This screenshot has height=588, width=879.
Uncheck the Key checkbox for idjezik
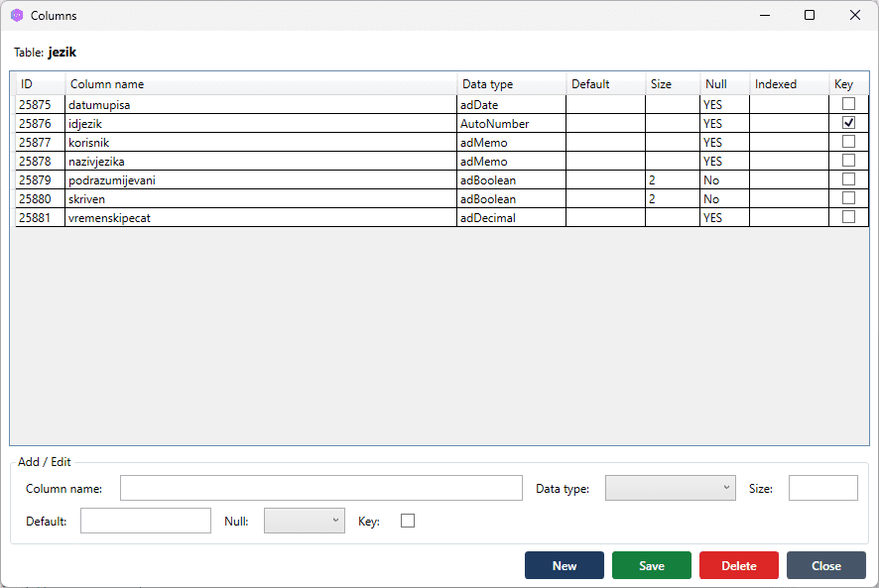point(849,123)
